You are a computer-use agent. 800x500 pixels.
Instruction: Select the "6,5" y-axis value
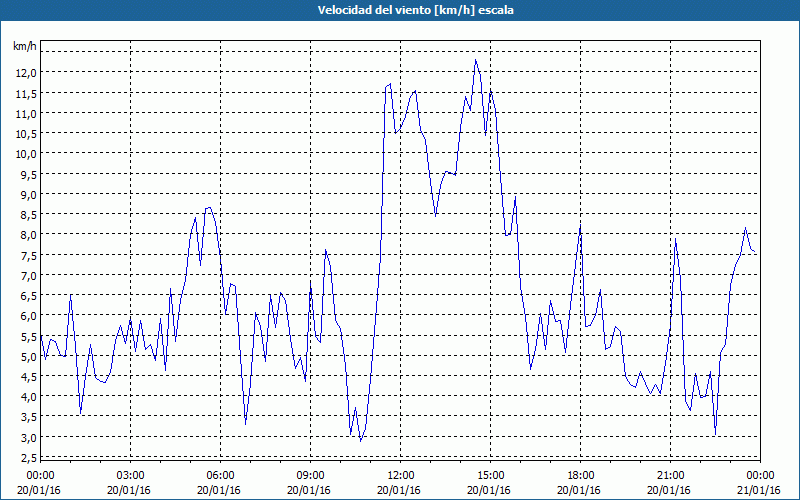28,296
